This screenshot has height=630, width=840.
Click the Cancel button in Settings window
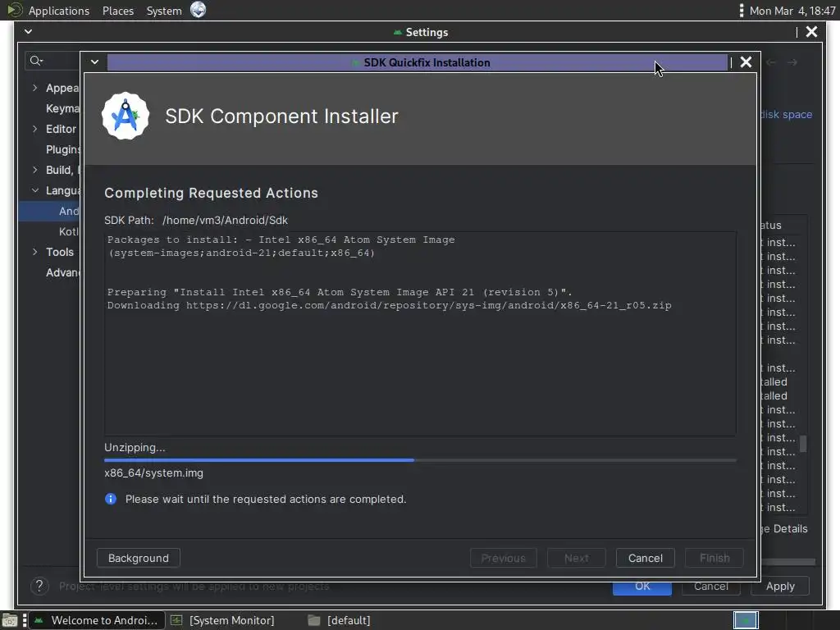point(711,586)
